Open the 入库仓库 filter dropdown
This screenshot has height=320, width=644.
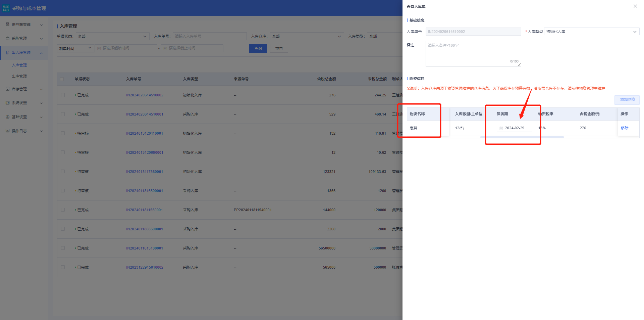tap(307, 36)
